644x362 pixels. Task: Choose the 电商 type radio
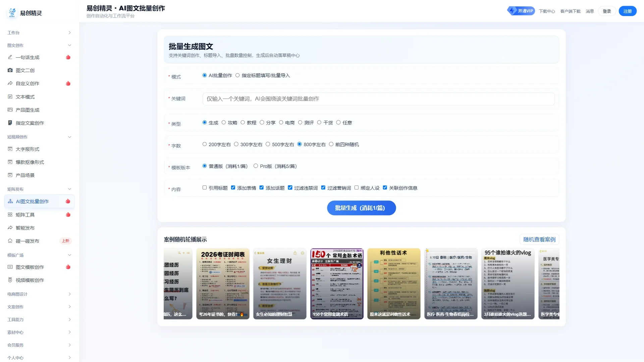(x=281, y=123)
